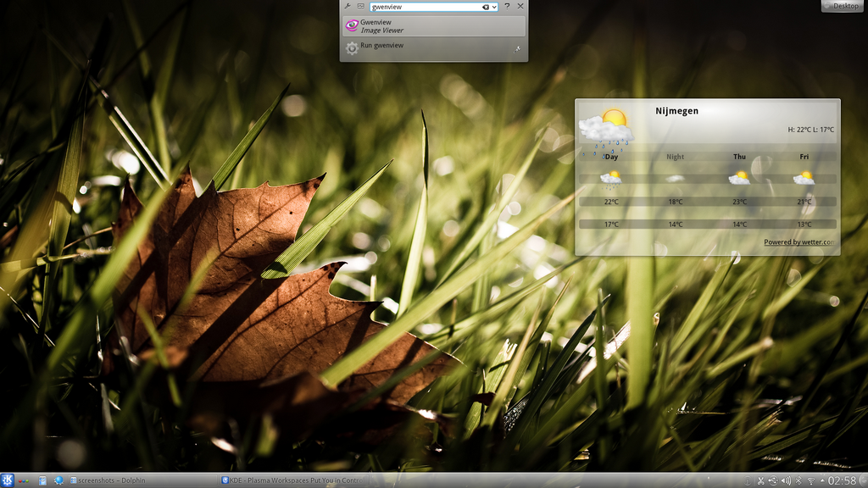Open the KDE Kickoff application launcher
The width and height of the screenshot is (868, 488).
coord(8,480)
